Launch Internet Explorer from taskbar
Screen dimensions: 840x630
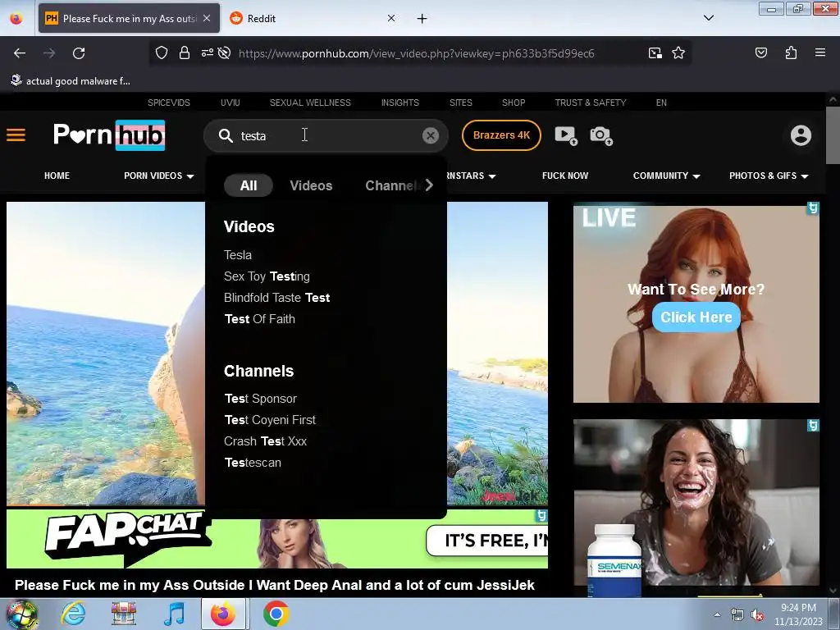coord(73,614)
